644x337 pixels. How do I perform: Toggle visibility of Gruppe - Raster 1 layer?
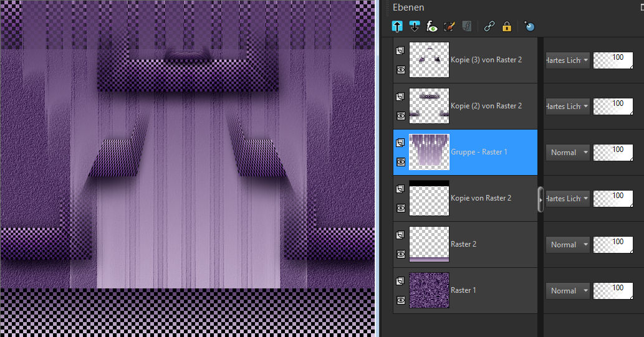(x=400, y=162)
